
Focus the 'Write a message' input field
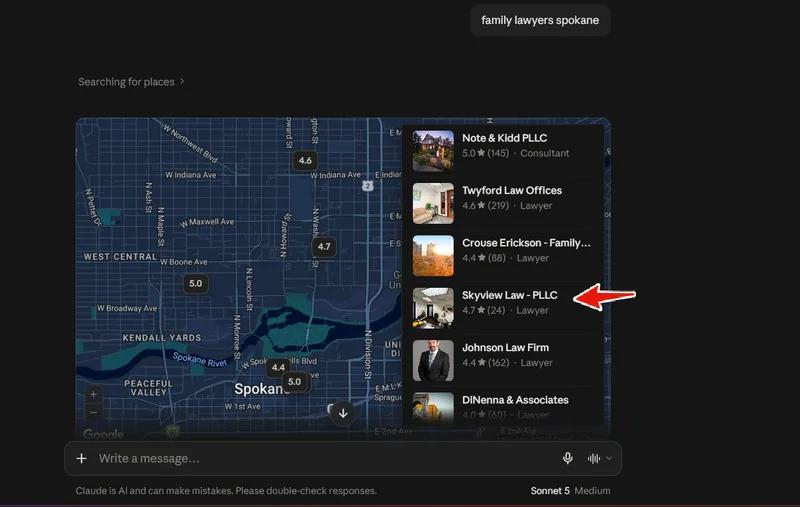(327, 459)
